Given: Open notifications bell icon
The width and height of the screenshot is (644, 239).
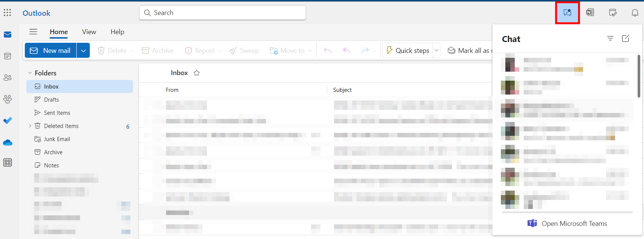Looking at the screenshot, I should (x=635, y=13).
